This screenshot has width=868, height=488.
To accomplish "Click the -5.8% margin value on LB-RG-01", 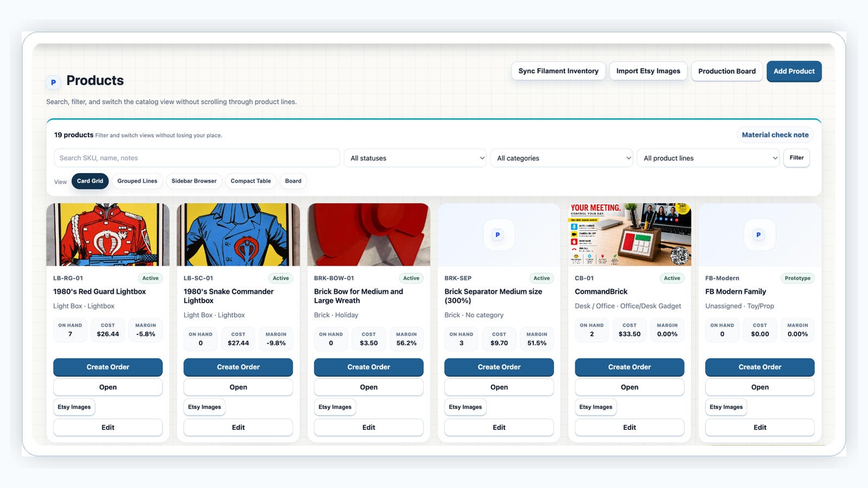I will [x=146, y=334].
